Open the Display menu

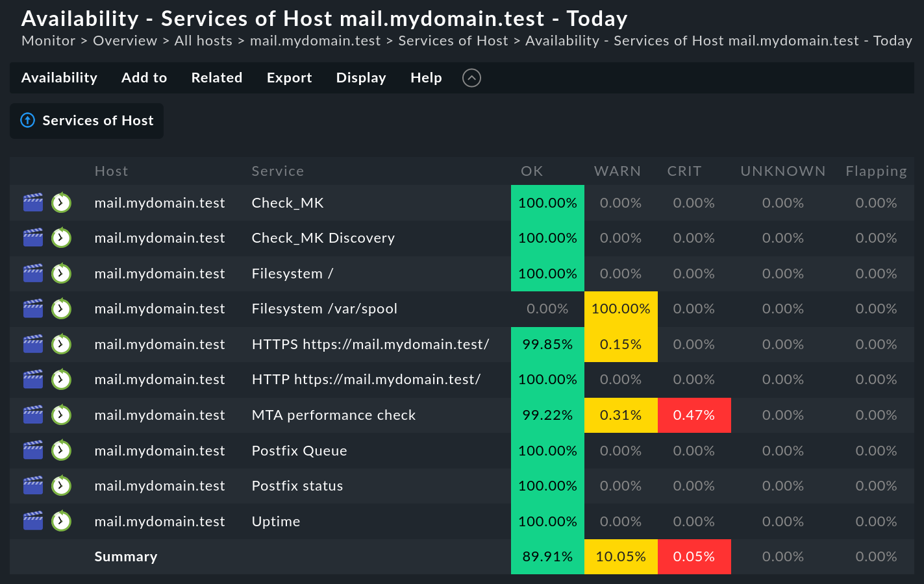click(361, 77)
